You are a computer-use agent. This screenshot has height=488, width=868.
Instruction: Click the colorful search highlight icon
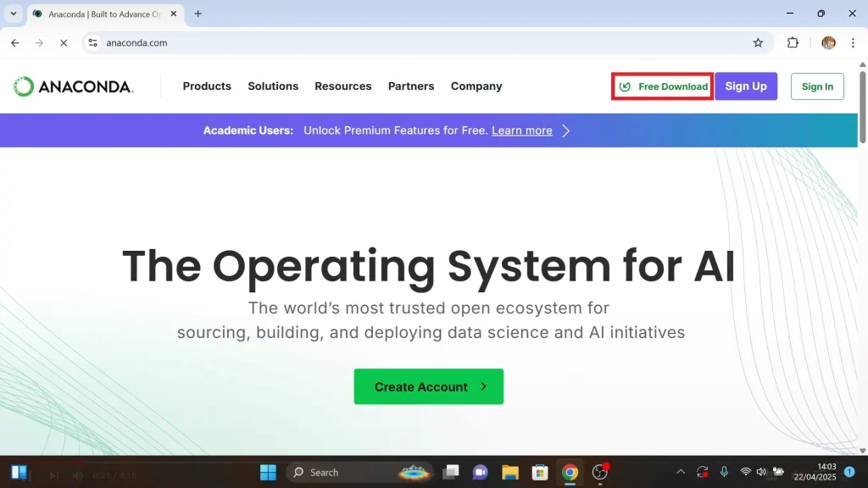click(x=414, y=472)
